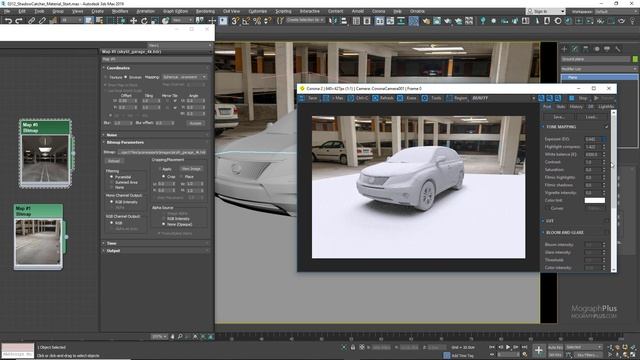Select the Map #0 Bitmap node
The image size is (640, 360).
coord(44,153)
